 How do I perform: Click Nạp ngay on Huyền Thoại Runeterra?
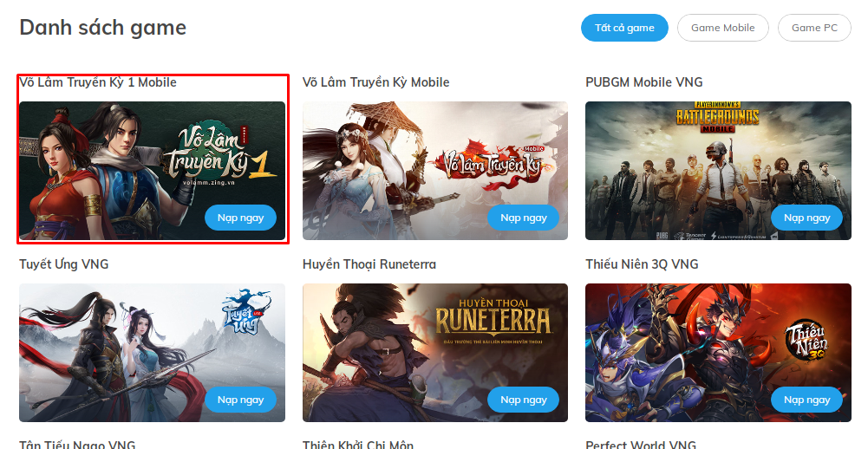click(524, 400)
